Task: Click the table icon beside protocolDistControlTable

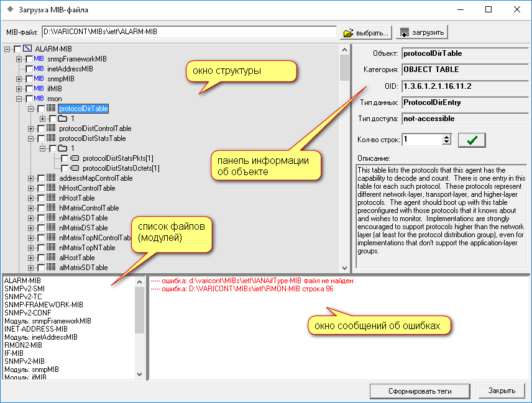Action: (x=51, y=129)
